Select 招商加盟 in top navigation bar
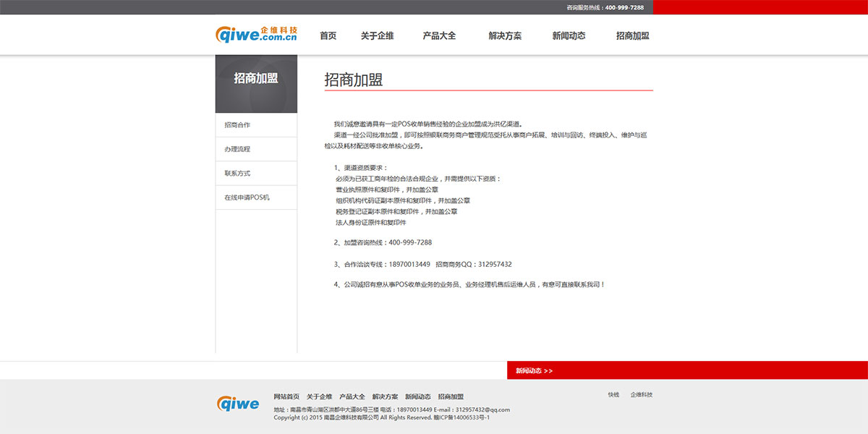This screenshot has width=868, height=434. [632, 35]
